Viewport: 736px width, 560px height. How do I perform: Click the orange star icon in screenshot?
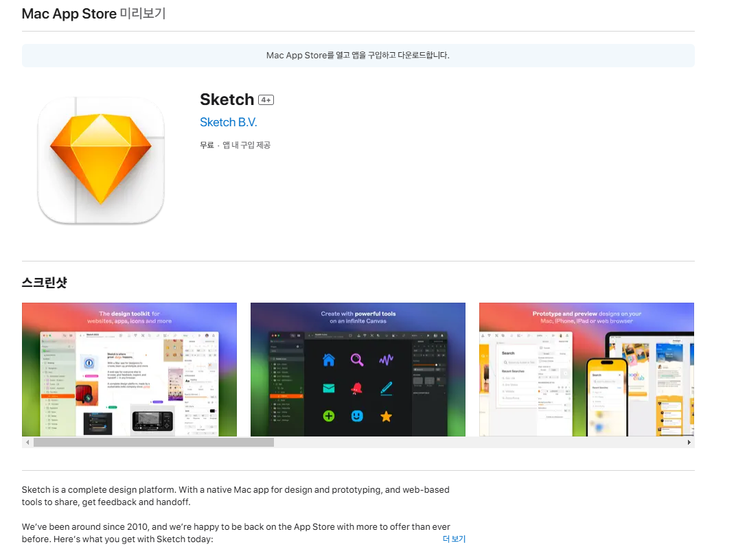387,416
